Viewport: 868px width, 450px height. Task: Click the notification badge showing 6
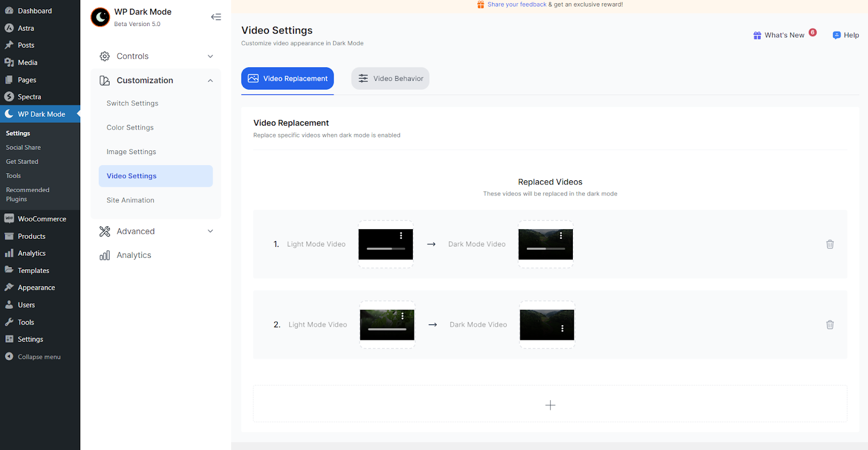click(x=813, y=32)
